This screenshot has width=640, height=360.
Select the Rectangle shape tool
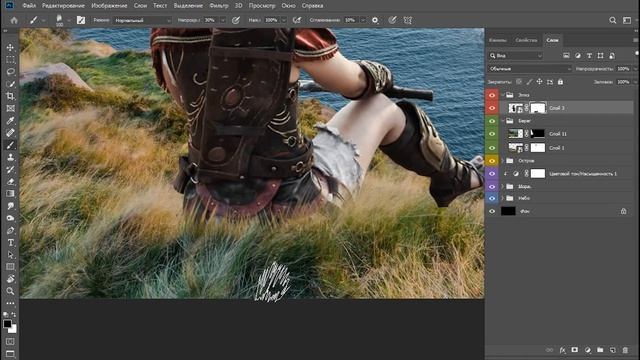[10, 267]
